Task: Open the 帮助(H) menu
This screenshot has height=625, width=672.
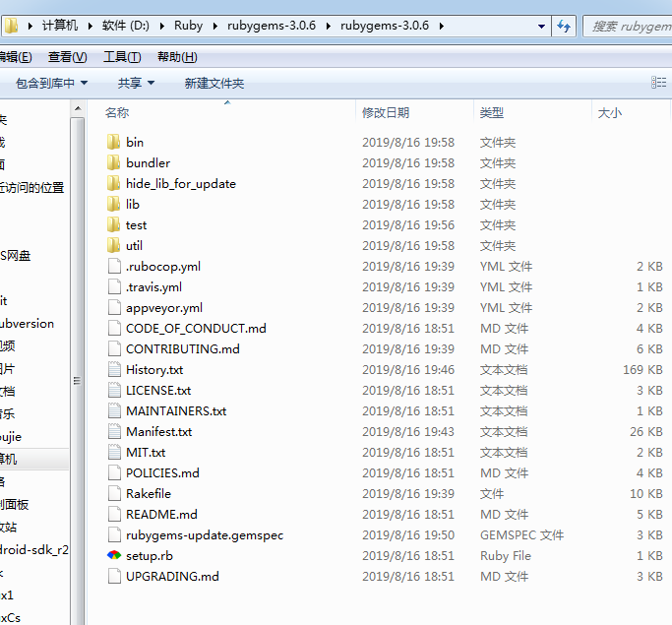Action: (x=177, y=56)
